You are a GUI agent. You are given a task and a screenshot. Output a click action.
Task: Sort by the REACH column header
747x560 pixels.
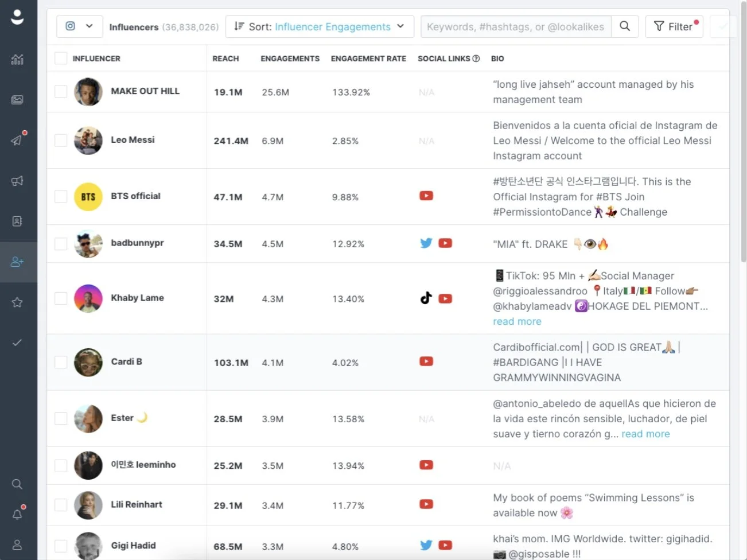coord(225,59)
